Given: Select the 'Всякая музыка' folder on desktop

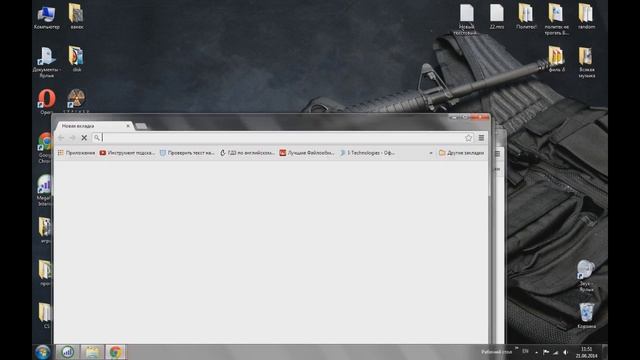Looking at the screenshot, I should (586, 62).
